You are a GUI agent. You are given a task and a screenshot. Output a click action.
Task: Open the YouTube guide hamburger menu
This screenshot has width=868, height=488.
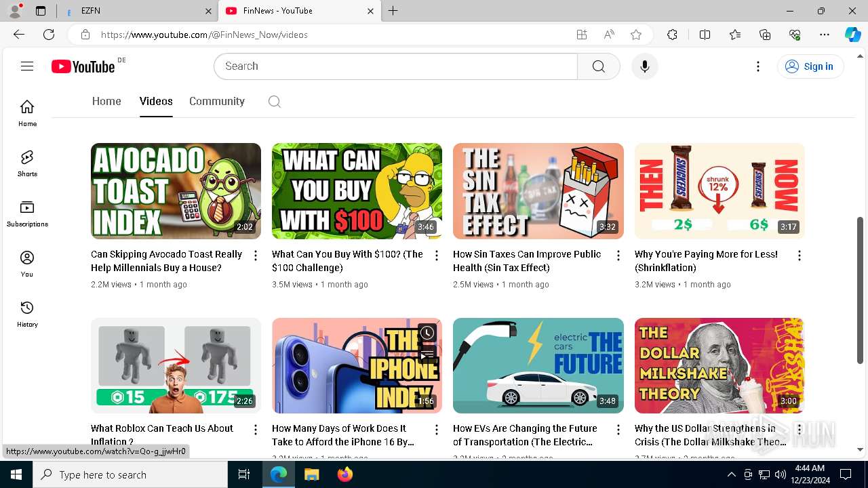pyautogui.click(x=27, y=66)
